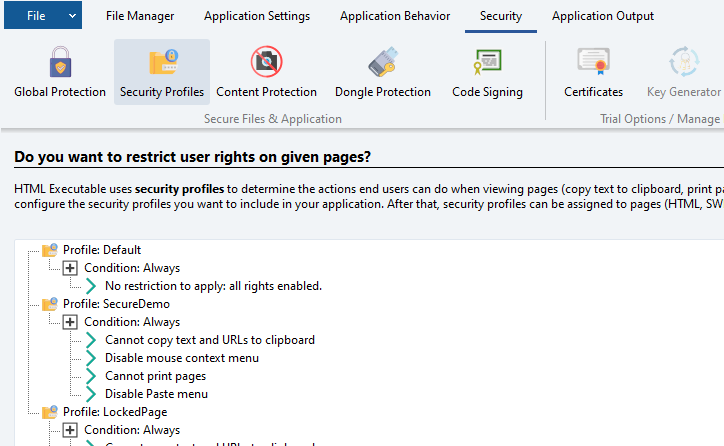724x446 pixels.
Task: Open Global Protection settings
Action: (x=60, y=73)
